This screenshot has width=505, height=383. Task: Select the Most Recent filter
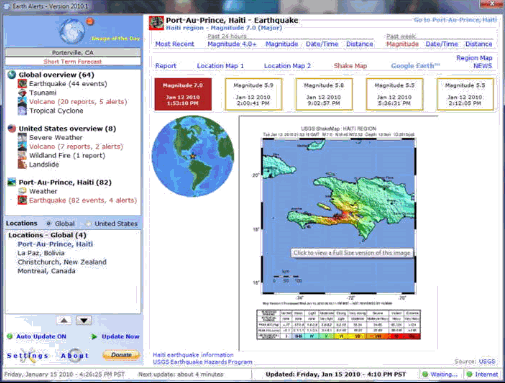175,44
